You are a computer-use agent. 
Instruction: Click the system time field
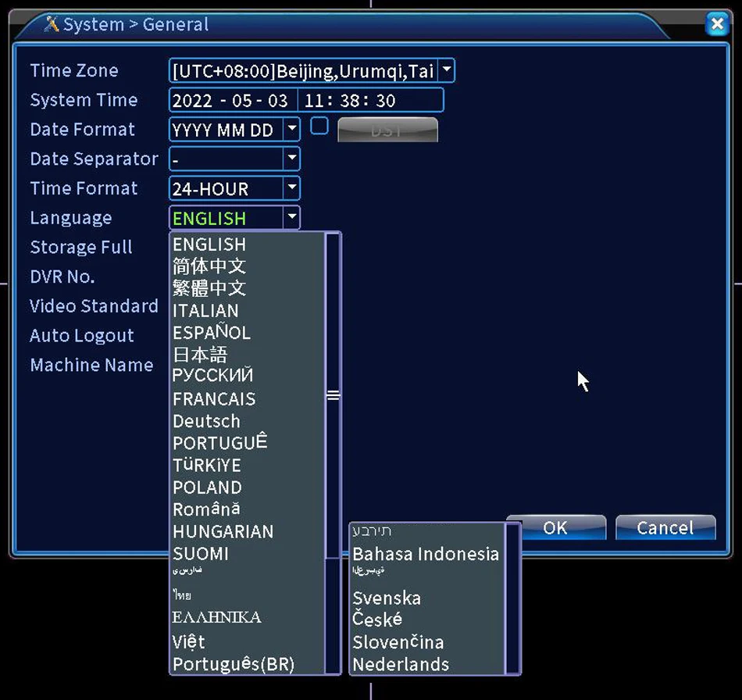350,101
